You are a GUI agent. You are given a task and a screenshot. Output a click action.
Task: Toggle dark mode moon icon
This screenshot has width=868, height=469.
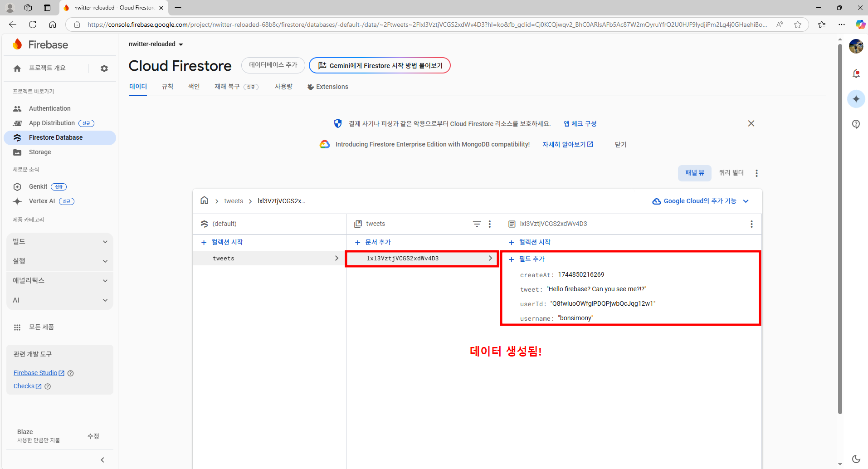tap(856, 459)
